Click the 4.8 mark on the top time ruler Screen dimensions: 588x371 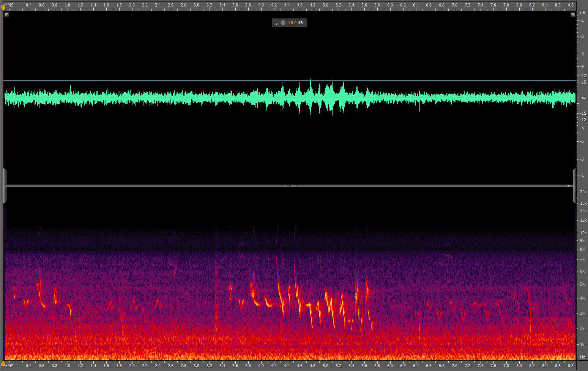click(x=312, y=5)
